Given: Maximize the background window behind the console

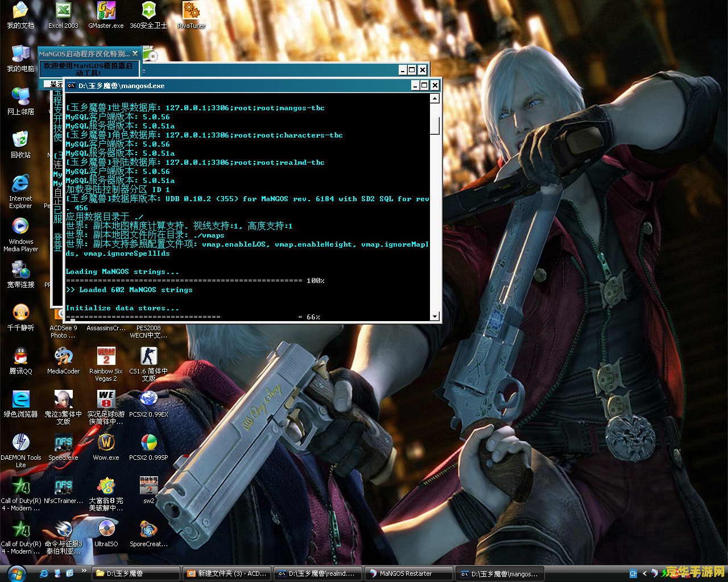Looking at the screenshot, I should point(412,70).
